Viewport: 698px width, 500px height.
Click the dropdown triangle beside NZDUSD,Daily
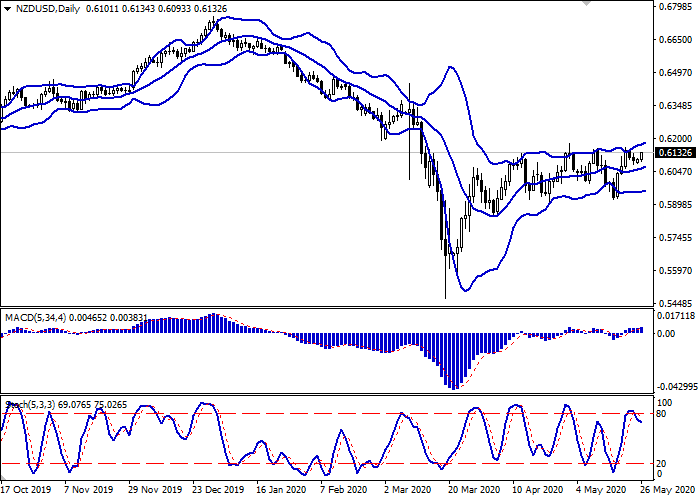point(8,8)
